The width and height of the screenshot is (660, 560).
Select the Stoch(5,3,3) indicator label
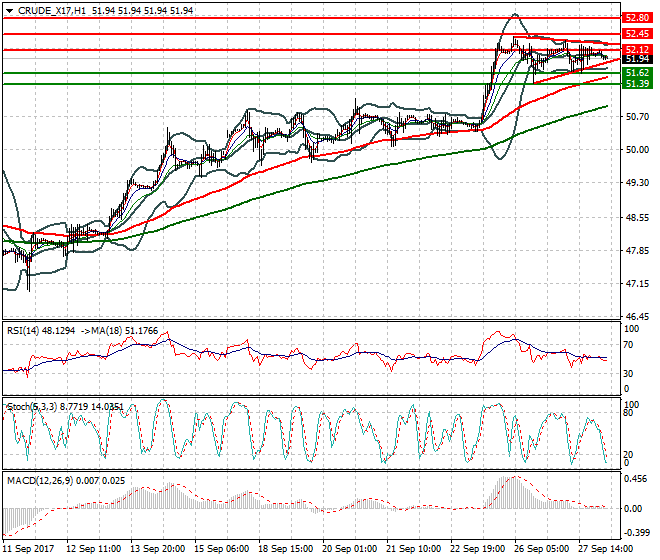(x=32, y=407)
